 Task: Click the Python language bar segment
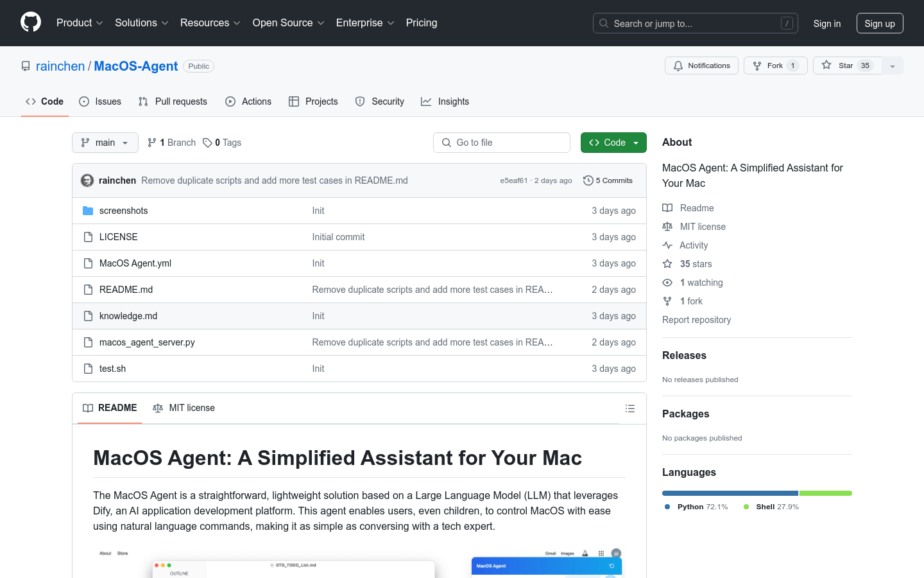pyautogui.click(x=730, y=493)
